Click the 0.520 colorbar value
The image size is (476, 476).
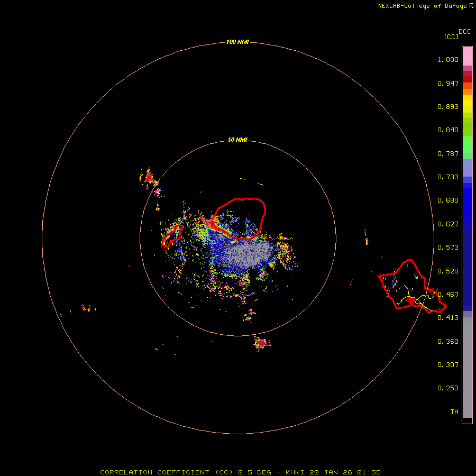click(x=448, y=271)
